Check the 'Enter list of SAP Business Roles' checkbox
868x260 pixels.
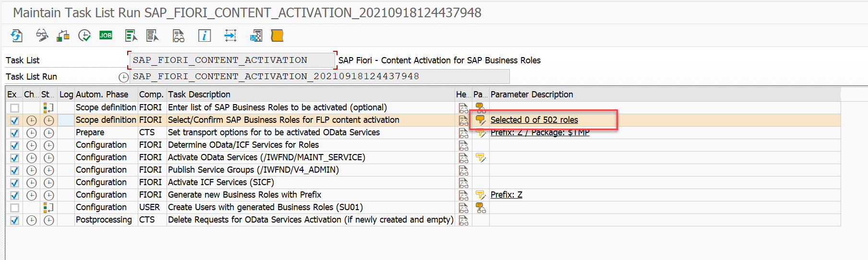tap(15, 108)
